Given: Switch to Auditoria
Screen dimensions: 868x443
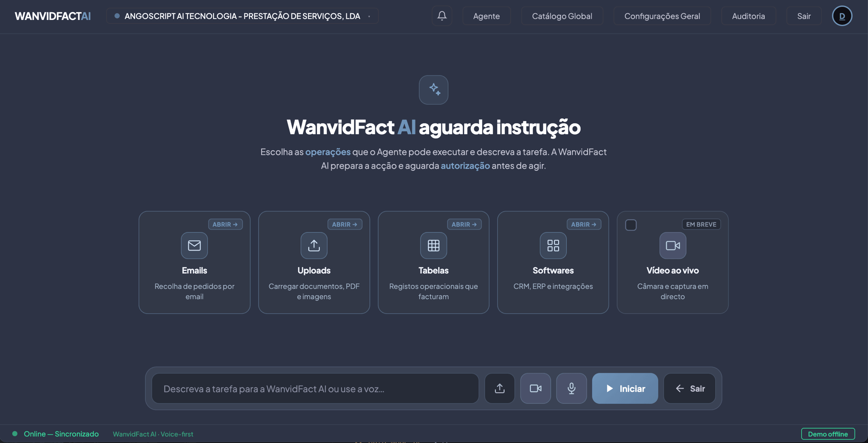Looking at the screenshot, I should (749, 16).
